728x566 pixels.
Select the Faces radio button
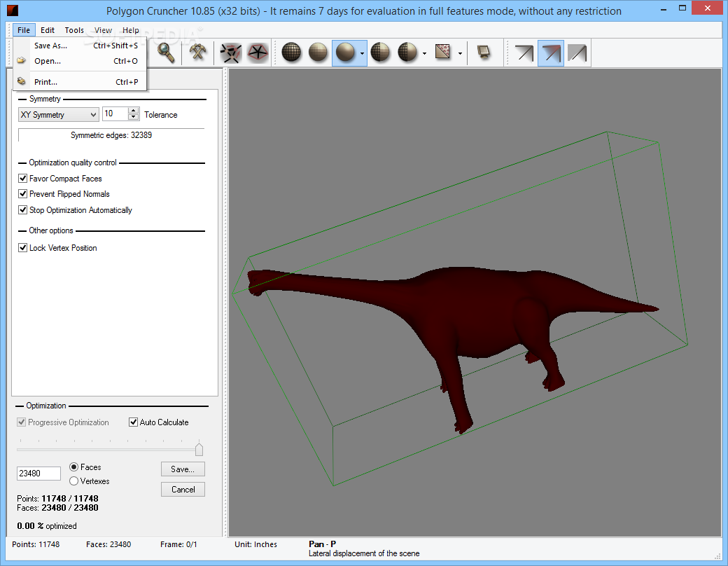[x=73, y=467]
